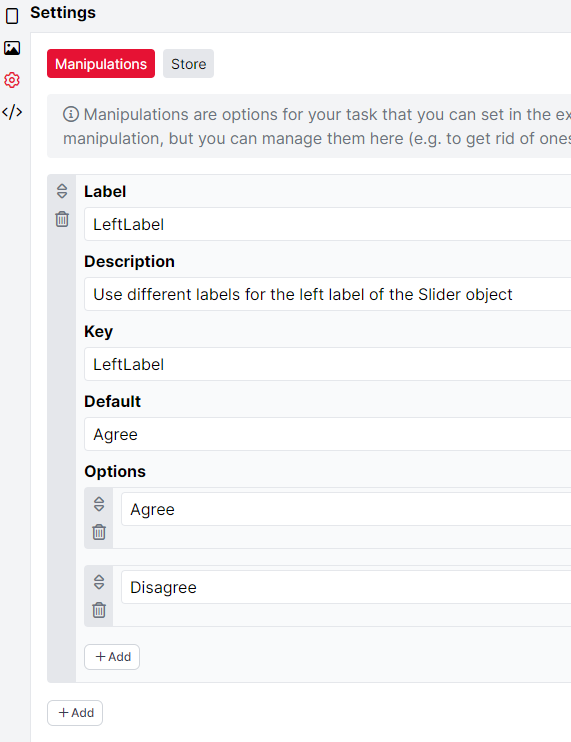Viewport: 571px width, 742px height.
Task: Switch to the Store tab
Action: [x=188, y=63]
